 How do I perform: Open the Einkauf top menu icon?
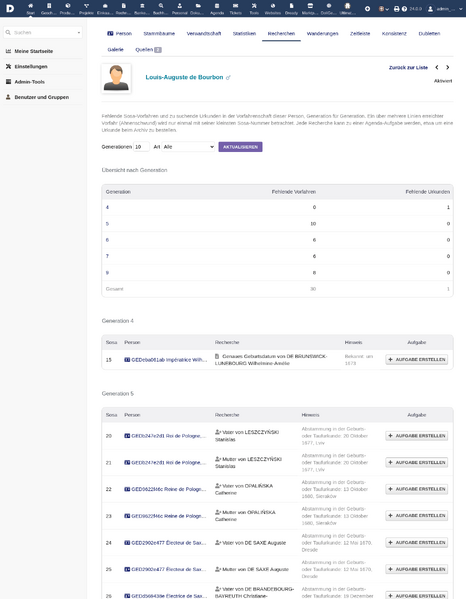coord(105,6)
